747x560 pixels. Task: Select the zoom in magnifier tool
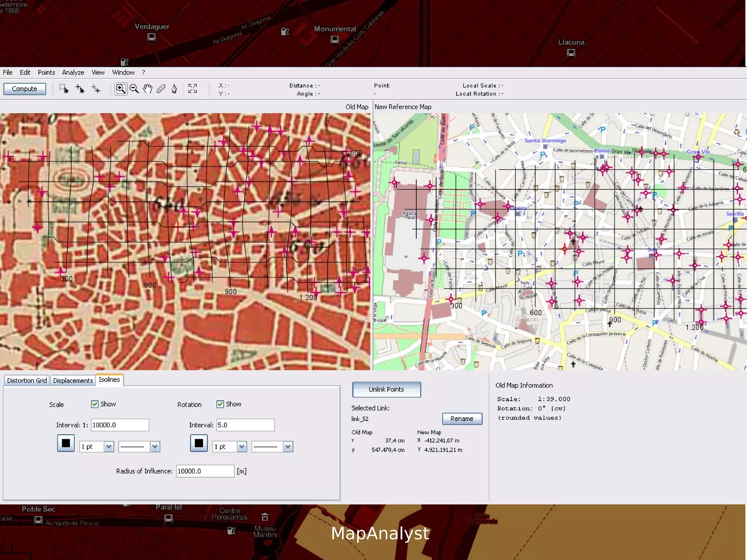coord(121,89)
